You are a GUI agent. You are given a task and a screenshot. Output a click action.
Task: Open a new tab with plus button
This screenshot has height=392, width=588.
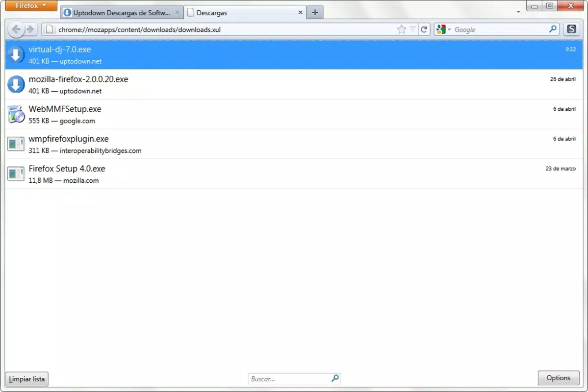coord(315,12)
